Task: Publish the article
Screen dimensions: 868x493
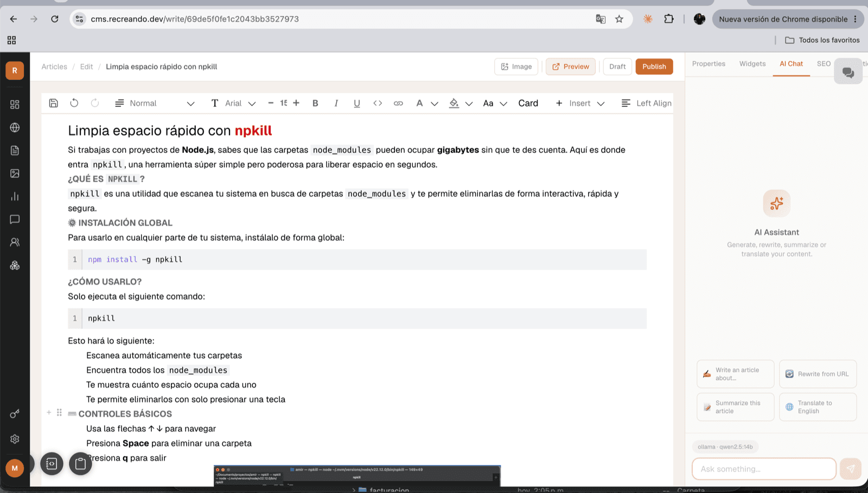Action: tap(654, 67)
